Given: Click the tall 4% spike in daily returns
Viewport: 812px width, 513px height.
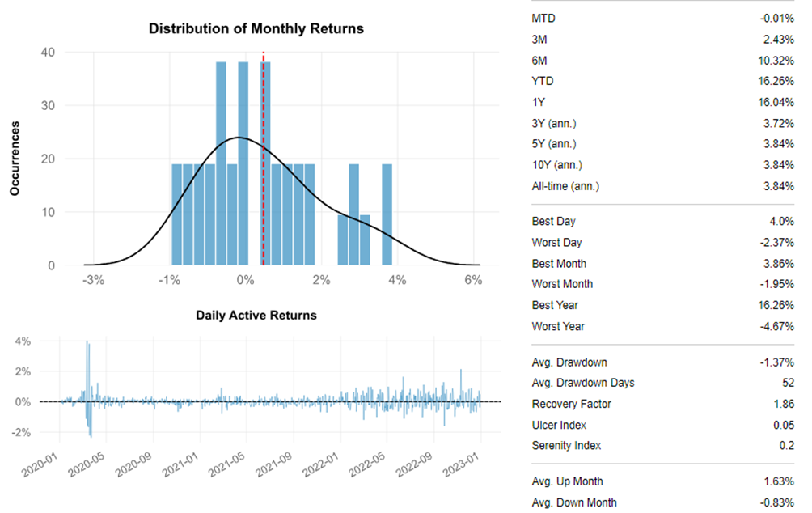Looking at the screenshot, I should coord(87,356).
